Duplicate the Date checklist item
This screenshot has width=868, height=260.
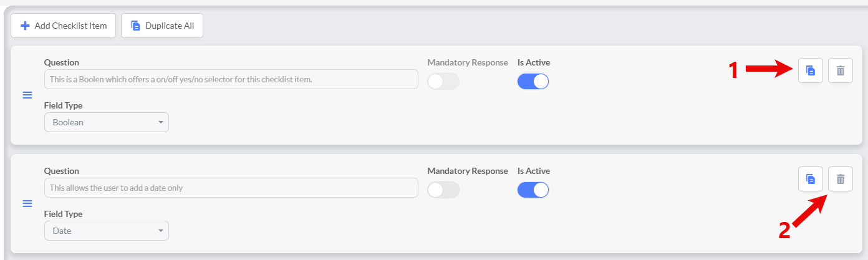[x=810, y=179]
